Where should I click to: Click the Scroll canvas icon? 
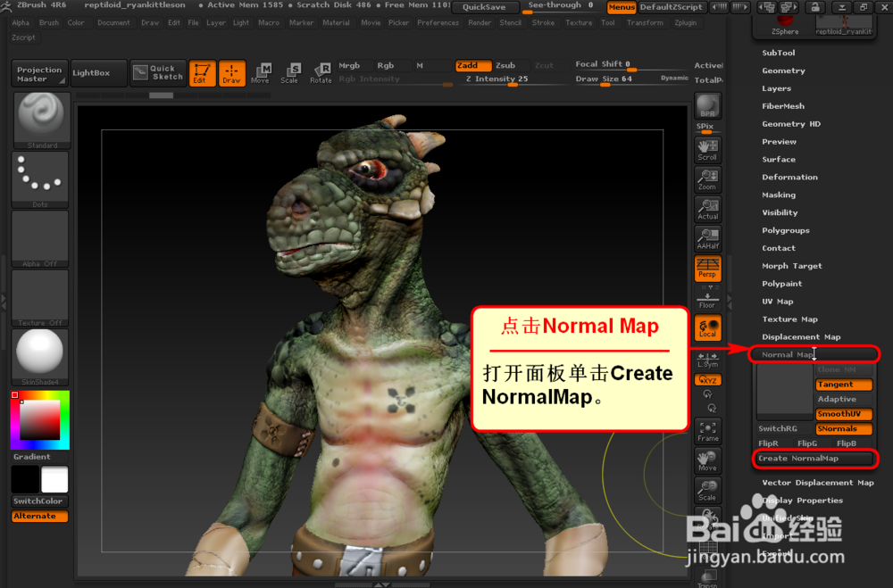708,150
